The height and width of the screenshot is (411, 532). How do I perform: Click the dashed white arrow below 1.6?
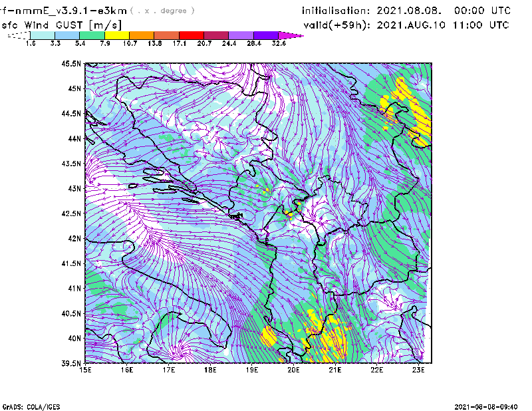tap(19, 35)
